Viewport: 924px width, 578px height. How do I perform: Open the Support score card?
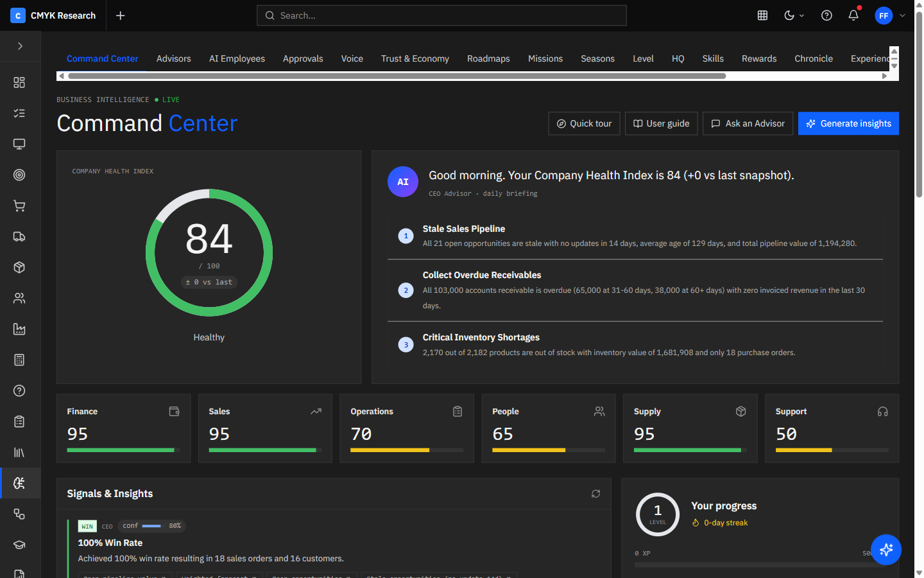(x=832, y=428)
